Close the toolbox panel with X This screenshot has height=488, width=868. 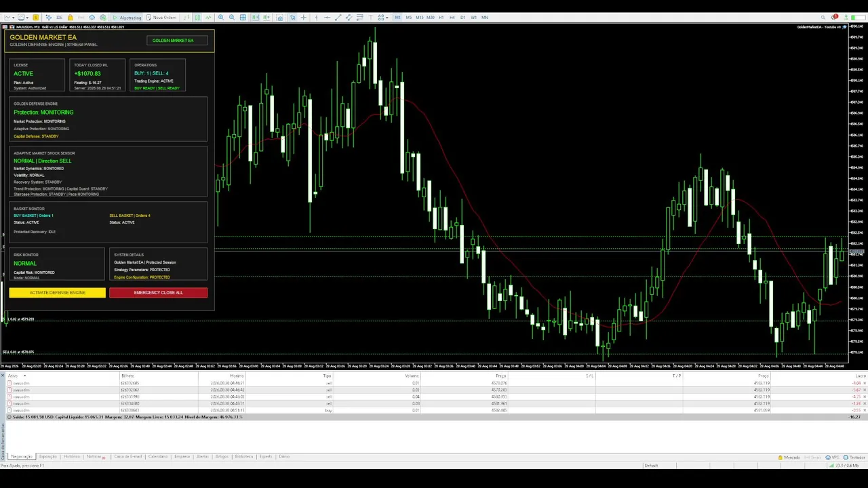tap(3, 375)
